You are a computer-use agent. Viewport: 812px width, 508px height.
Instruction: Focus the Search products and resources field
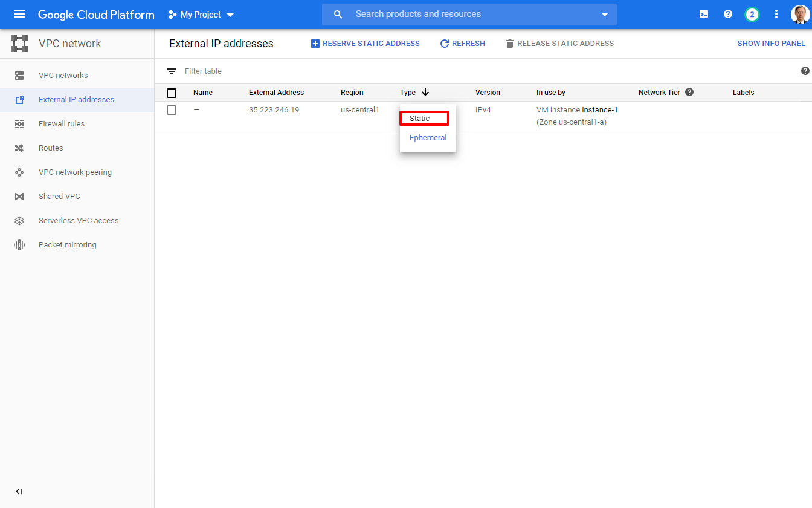(469, 14)
